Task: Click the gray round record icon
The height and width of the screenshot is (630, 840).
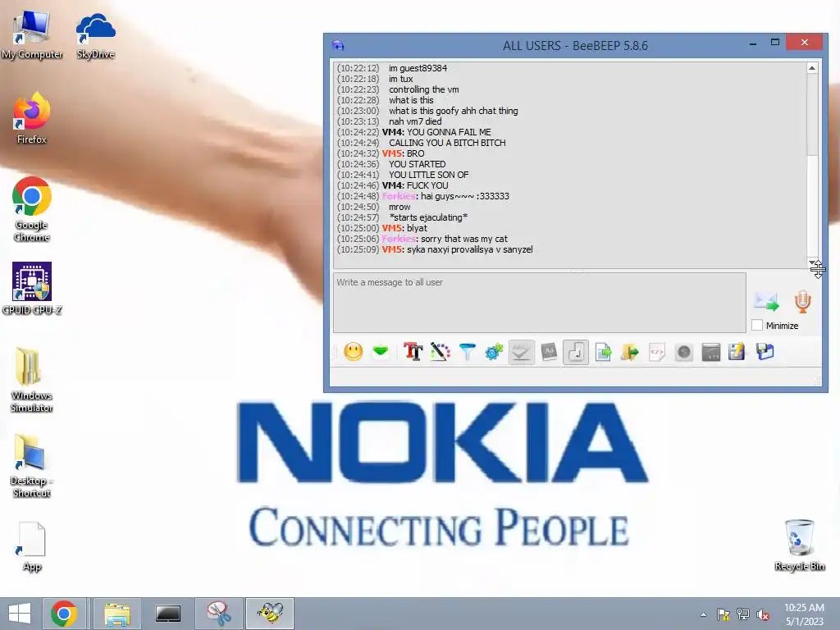Action: [x=684, y=352]
